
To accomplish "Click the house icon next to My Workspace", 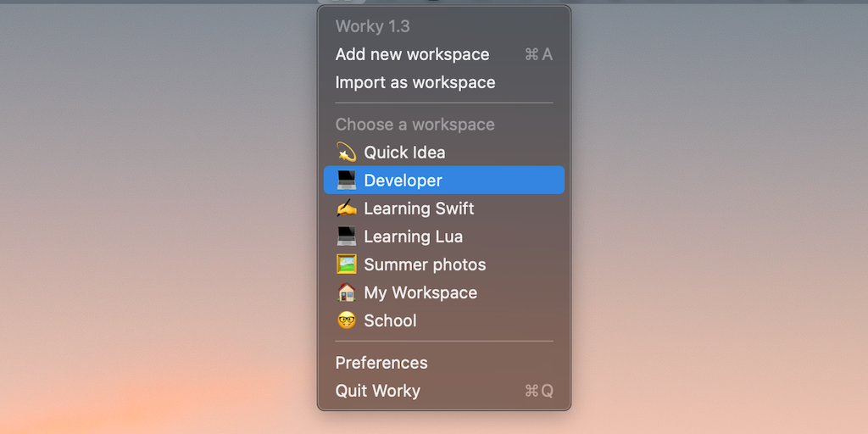I will 346,292.
